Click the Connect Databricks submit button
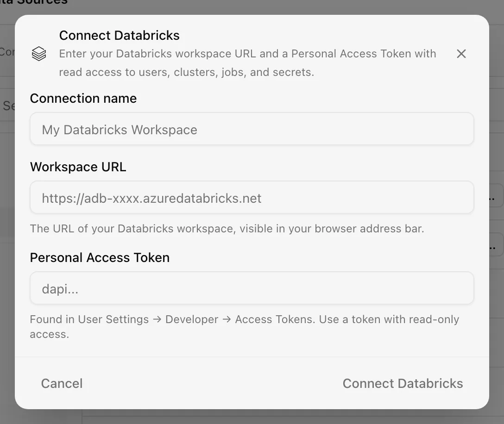Viewport: 504px width, 424px height. (x=403, y=383)
